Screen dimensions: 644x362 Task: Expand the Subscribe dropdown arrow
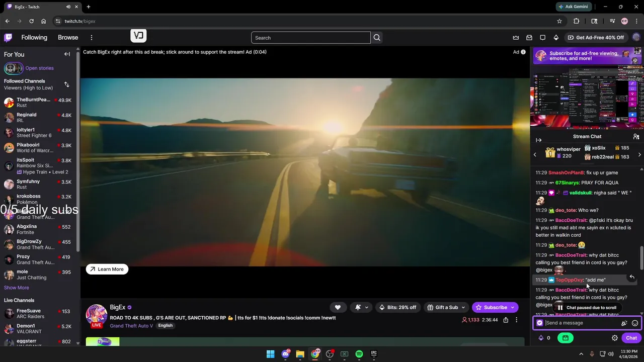click(x=513, y=307)
